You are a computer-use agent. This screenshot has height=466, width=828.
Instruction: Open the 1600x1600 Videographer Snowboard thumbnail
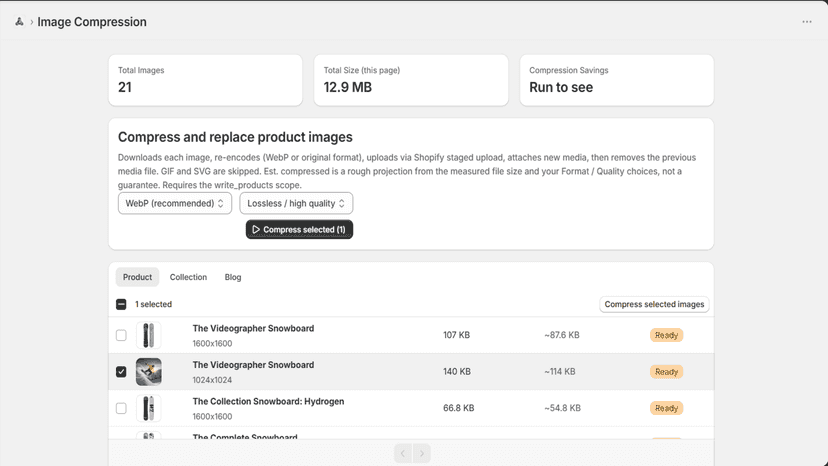pos(148,335)
